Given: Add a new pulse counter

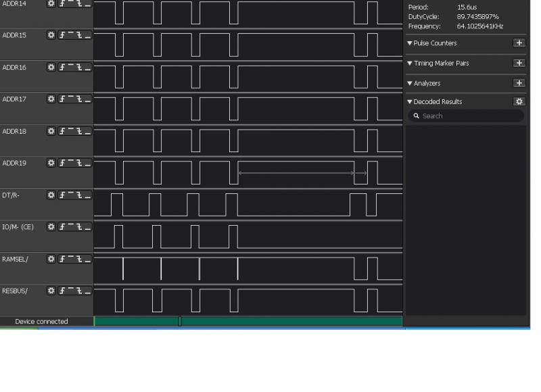Looking at the screenshot, I should (x=519, y=43).
